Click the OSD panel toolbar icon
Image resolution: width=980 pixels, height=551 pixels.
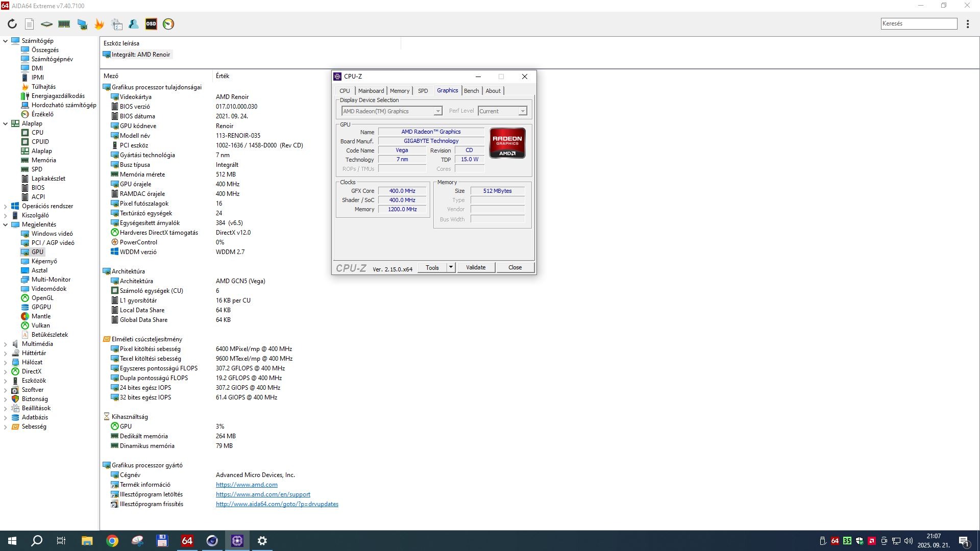pyautogui.click(x=151, y=24)
